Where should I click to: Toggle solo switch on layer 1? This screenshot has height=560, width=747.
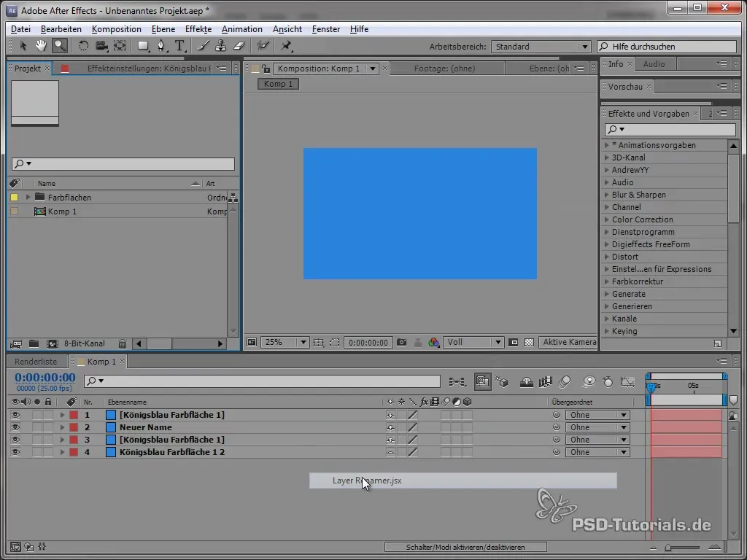click(37, 415)
